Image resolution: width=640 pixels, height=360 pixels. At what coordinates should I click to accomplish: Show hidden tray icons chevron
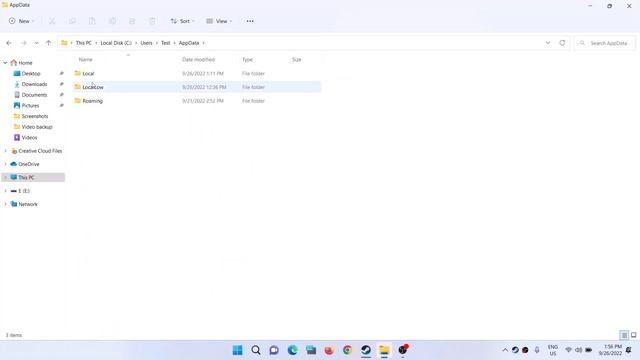point(505,350)
